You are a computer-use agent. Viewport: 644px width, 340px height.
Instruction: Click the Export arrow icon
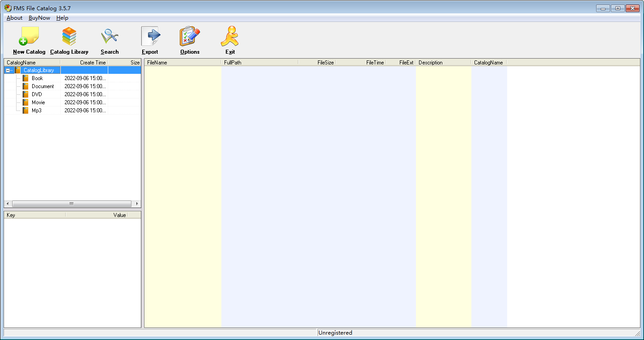click(150, 36)
